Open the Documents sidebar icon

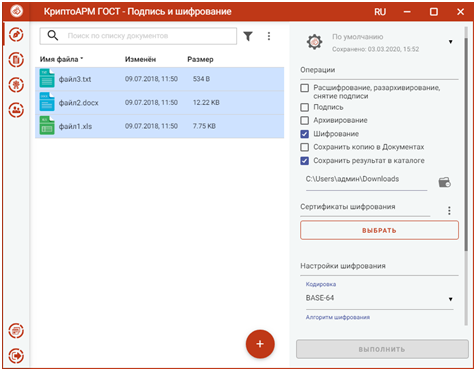16,60
